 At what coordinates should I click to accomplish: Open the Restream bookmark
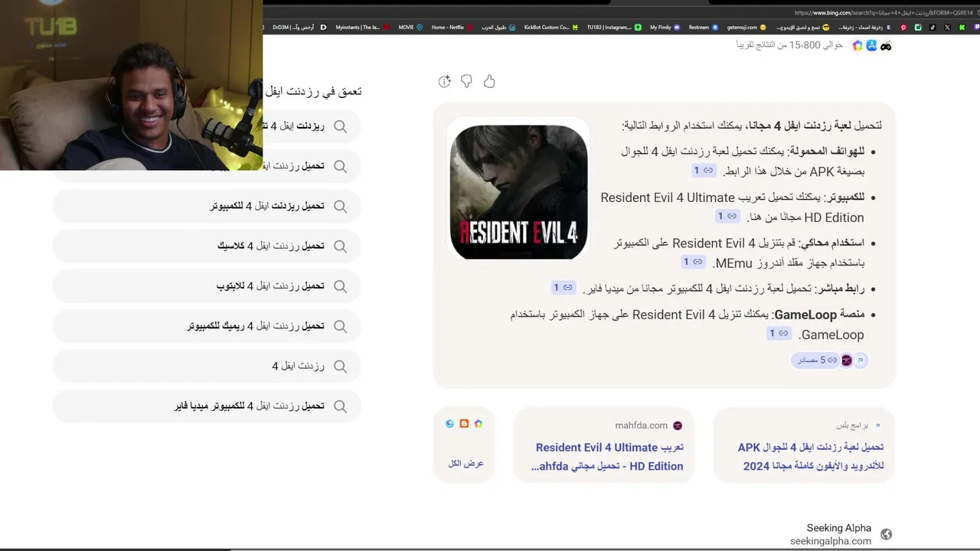704,28
